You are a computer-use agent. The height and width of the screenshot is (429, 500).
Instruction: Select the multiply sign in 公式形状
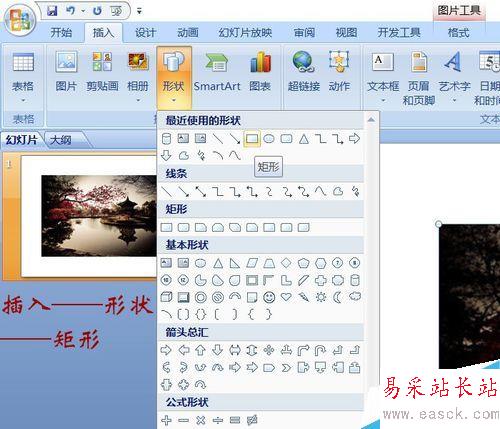[x=201, y=420]
